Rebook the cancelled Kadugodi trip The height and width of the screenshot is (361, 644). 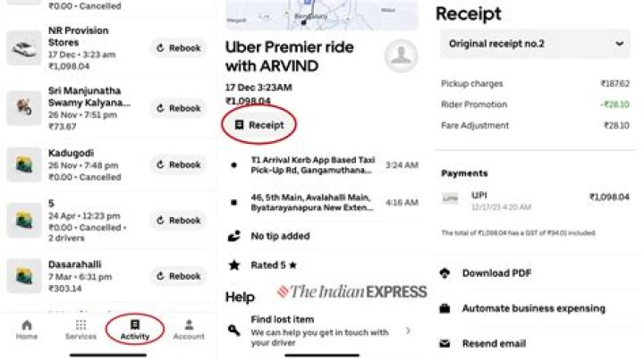point(179,164)
